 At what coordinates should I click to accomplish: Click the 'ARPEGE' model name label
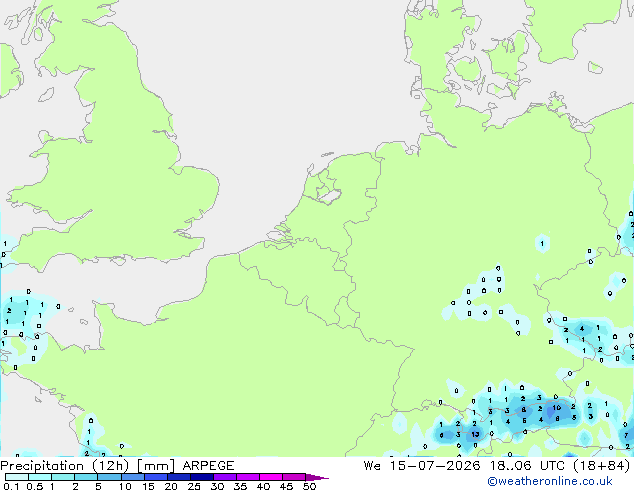(x=208, y=466)
